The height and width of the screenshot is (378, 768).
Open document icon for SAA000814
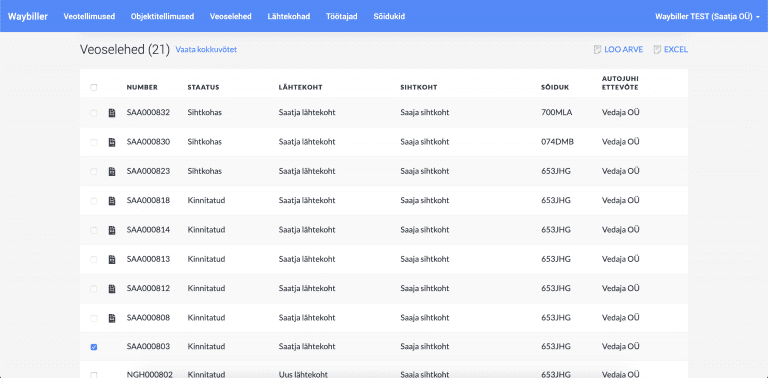[112, 230]
